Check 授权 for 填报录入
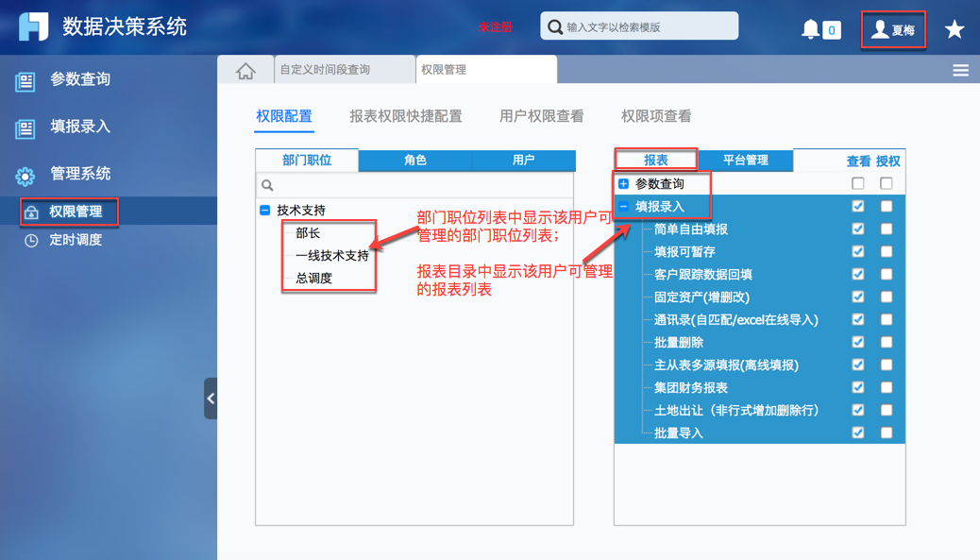 tap(887, 206)
